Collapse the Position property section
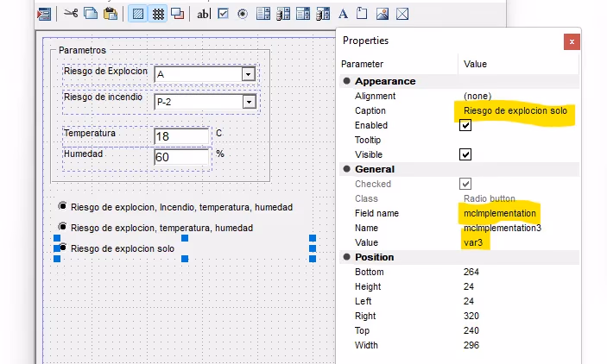The height and width of the screenshot is (364, 607). pyautogui.click(x=346, y=257)
